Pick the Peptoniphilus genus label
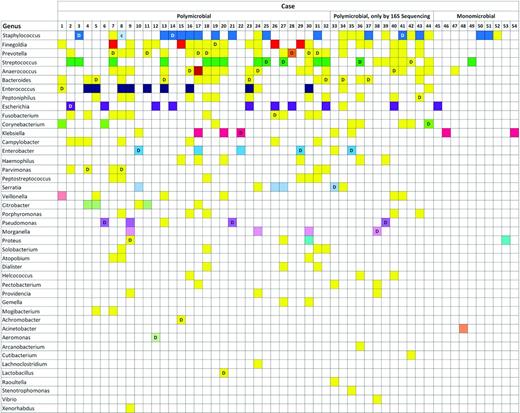 [x=18, y=98]
